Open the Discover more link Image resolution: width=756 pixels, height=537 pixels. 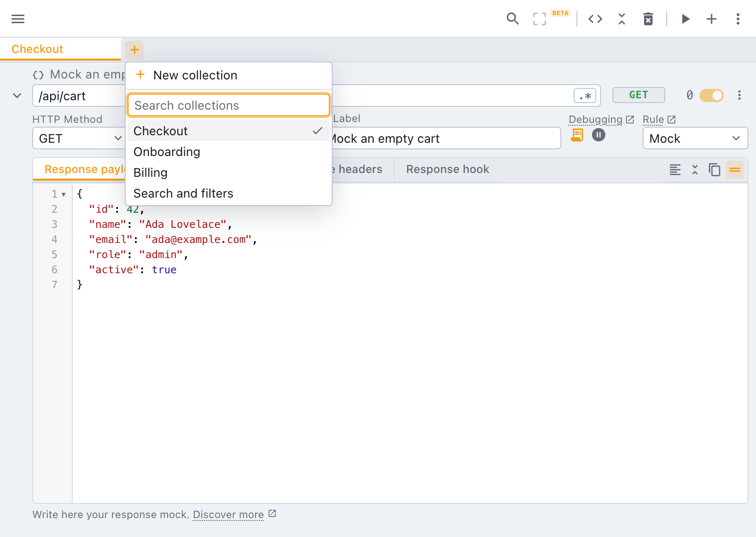point(234,514)
